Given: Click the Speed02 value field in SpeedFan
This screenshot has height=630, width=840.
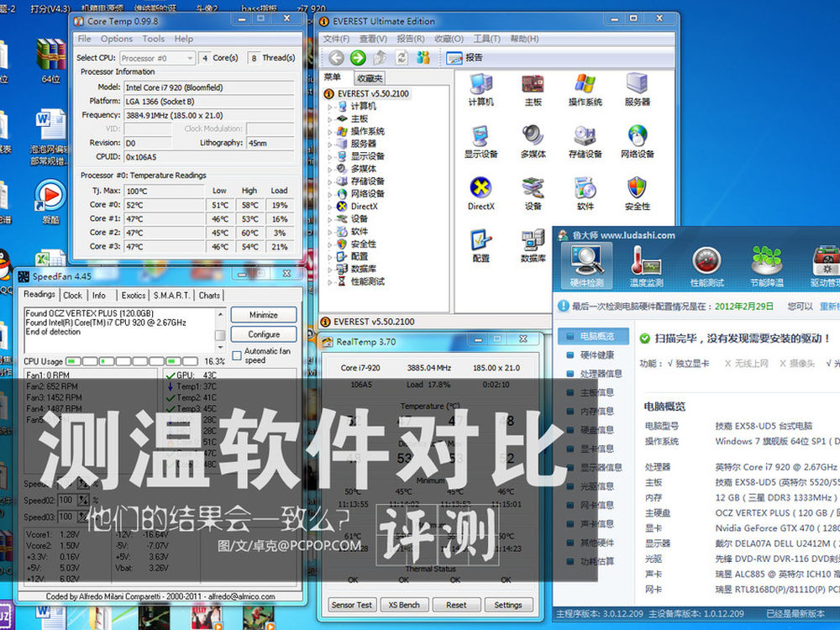Looking at the screenshot, I should point(66,500).
